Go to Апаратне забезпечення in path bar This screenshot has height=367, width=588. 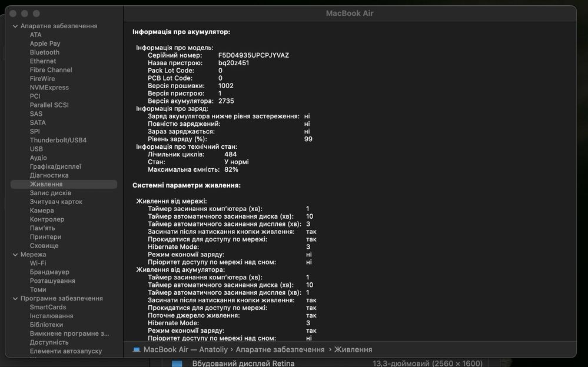click(280, 350)
